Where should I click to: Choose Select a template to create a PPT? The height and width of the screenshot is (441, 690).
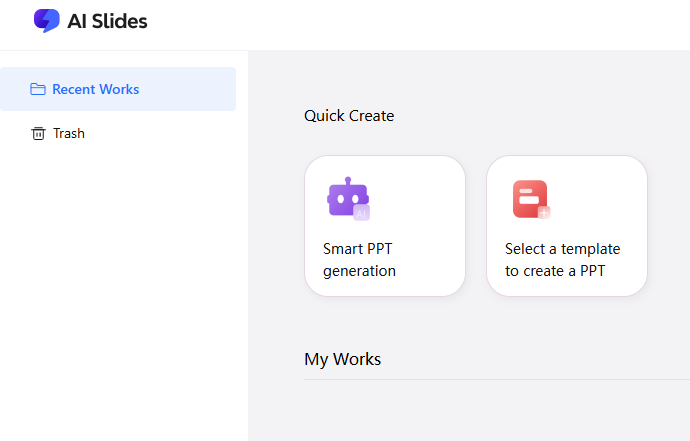(562, 259)
